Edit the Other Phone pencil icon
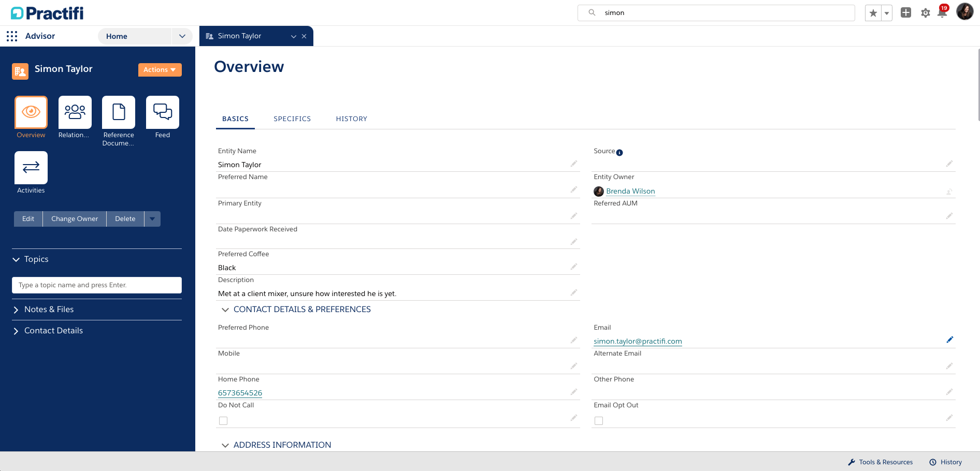 [949, 392]
